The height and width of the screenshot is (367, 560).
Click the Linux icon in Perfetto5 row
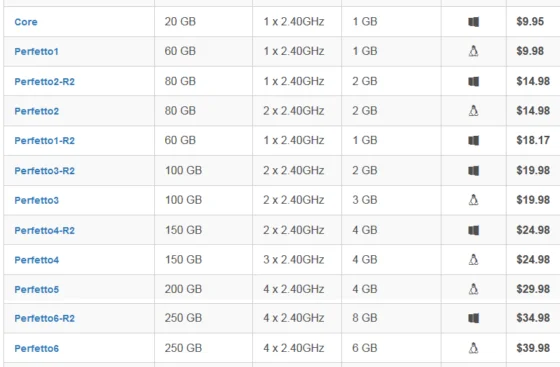click(474, 289)
